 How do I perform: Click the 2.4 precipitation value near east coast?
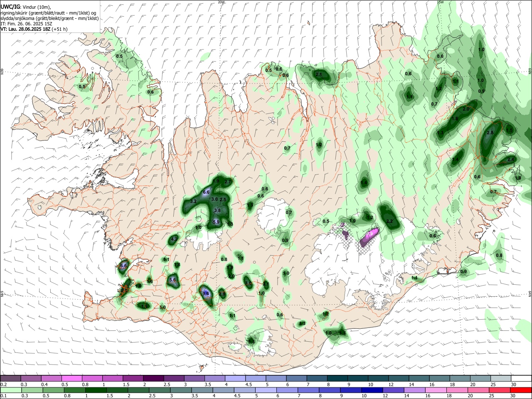coord(511,160)
